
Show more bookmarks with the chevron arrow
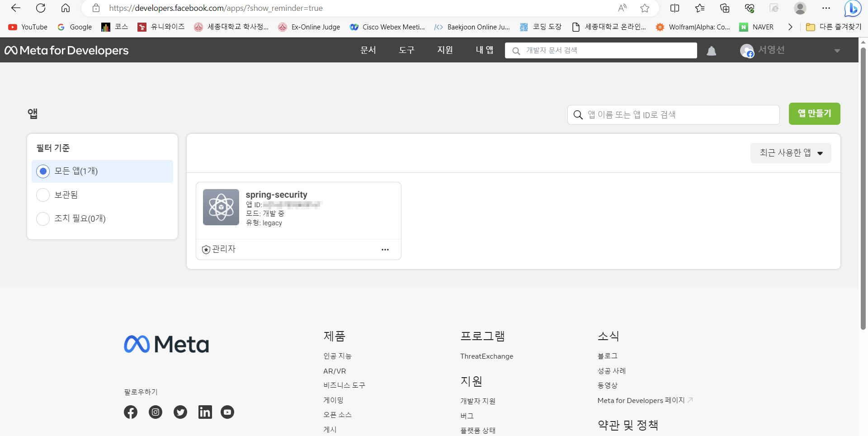pyautogui.click(x=790, y=27)
